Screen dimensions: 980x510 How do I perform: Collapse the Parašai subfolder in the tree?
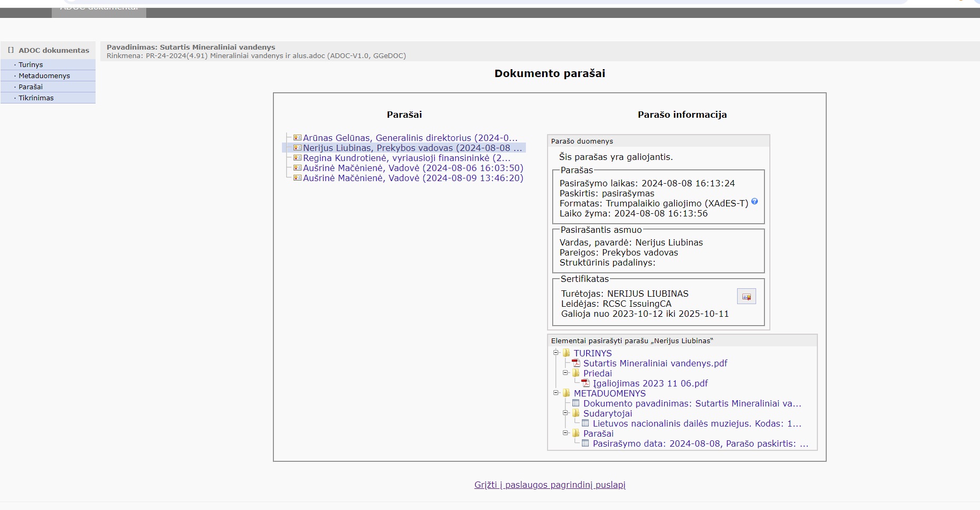tap(565, 433)
